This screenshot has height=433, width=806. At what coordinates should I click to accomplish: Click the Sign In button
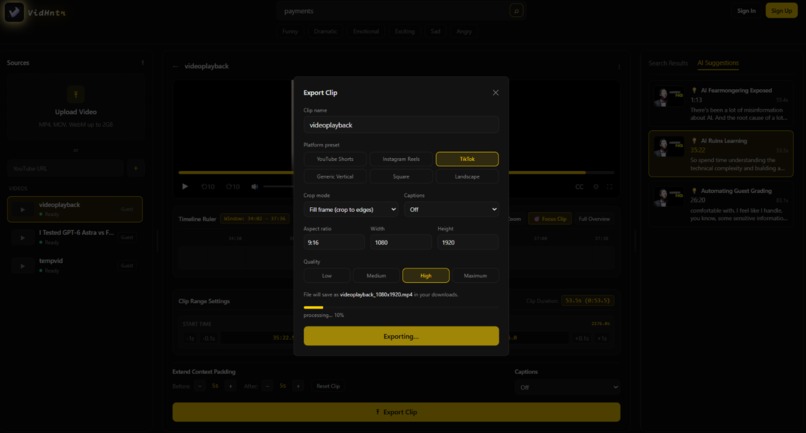[x=746, y=11]
